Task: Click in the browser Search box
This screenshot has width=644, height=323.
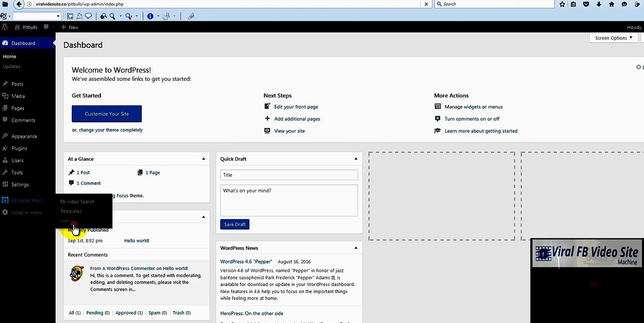Action: click(495, 4)
